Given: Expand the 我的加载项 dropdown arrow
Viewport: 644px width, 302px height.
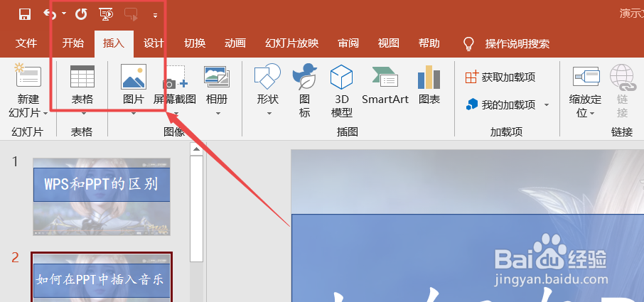Looking at the screenshot, I should point(547,104).
